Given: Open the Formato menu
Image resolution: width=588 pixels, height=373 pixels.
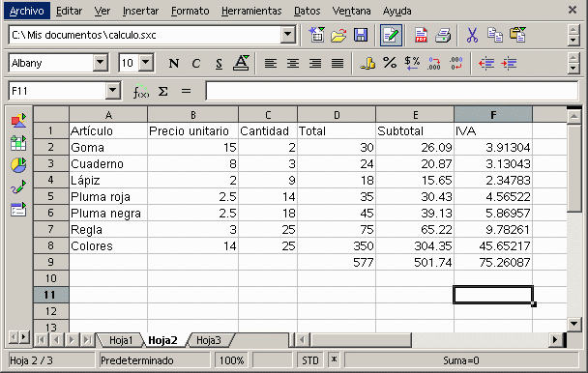Looking at the screenshot, I should tap(191, 11).
